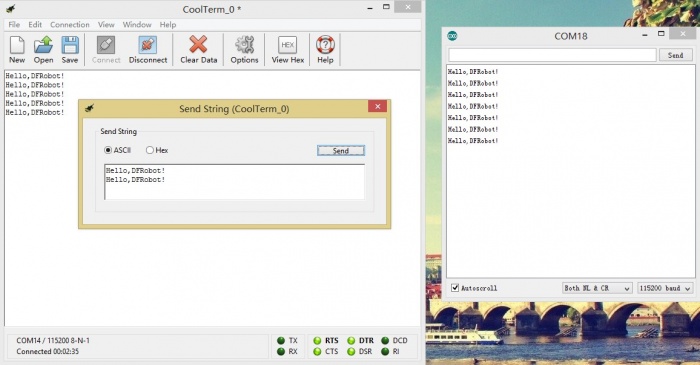Click Send in the COM18 serial monitor
The height and width of the screenshot is (365, 700).
[675, 55]
